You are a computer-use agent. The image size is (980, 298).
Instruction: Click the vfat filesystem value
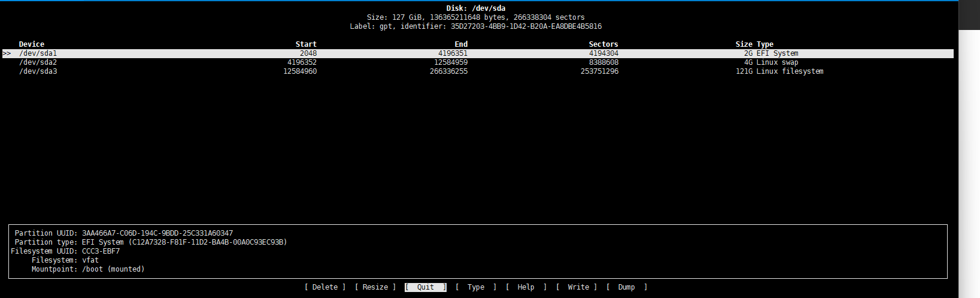[x=90, y=260]
